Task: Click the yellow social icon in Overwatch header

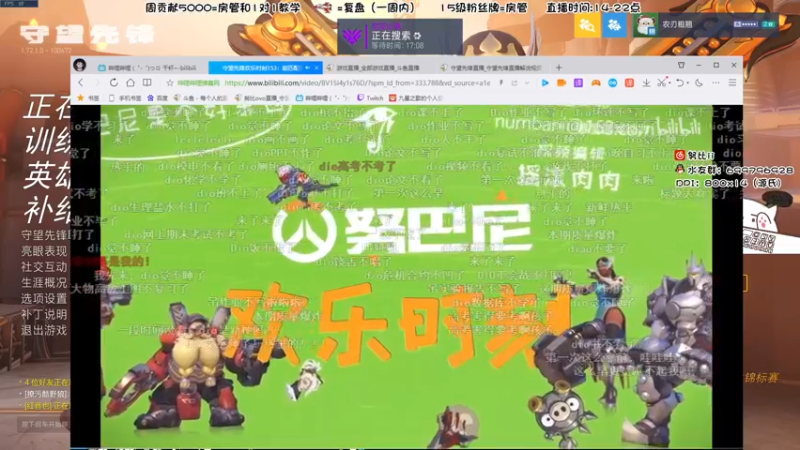Action: pyautogui.click(x=587, y=25)
